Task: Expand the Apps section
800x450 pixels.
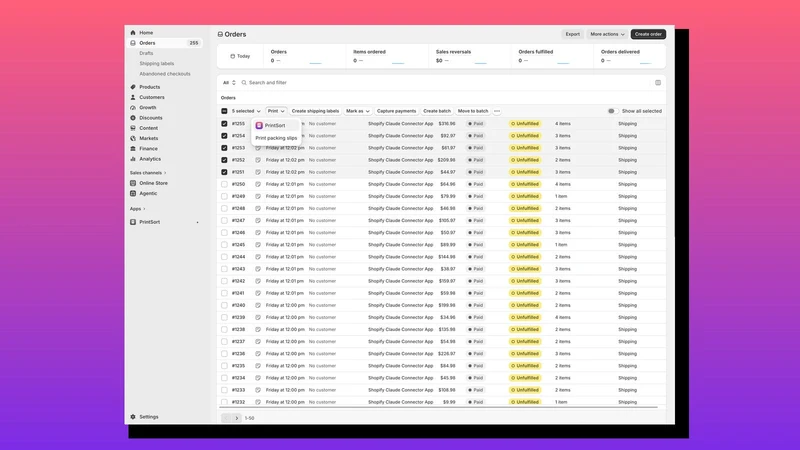Action: [137, 209]
